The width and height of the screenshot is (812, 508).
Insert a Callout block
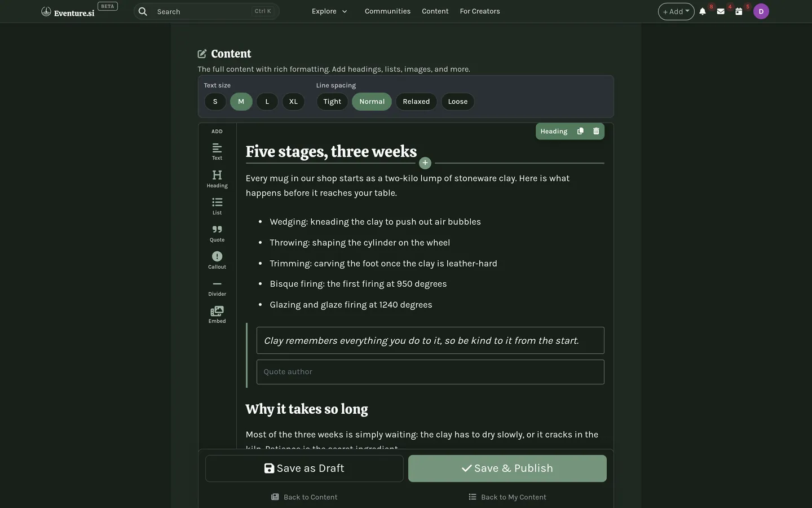tap(217, 260)
